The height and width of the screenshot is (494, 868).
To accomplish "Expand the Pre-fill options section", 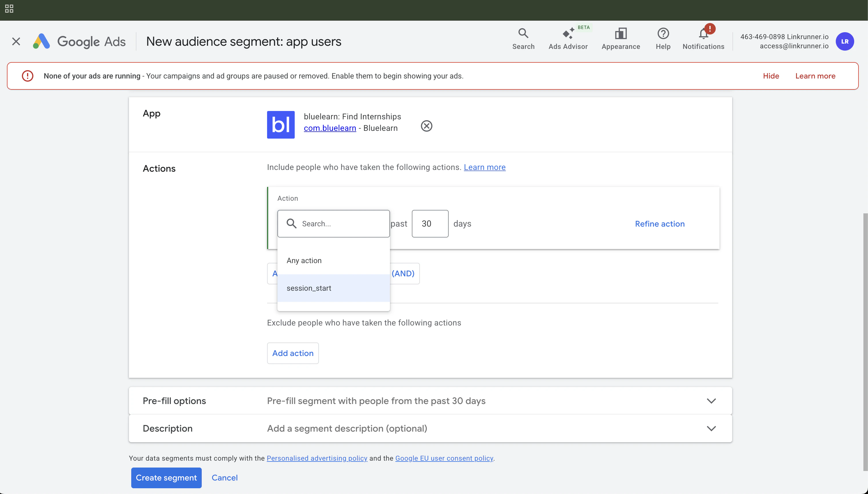I will (711, 401).
